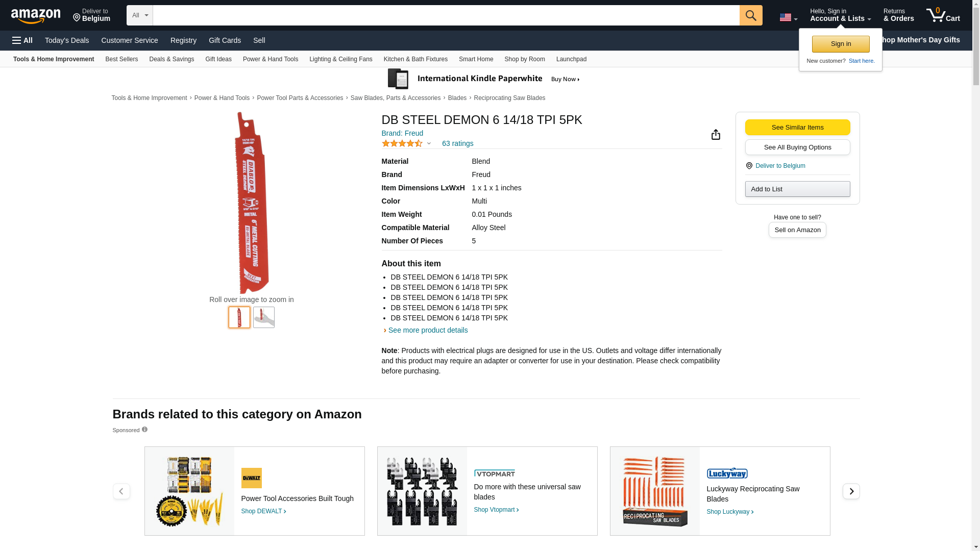Click the sponsored info icon
The width and height of the screenshot is (980, 551).
tap(144, 430)
